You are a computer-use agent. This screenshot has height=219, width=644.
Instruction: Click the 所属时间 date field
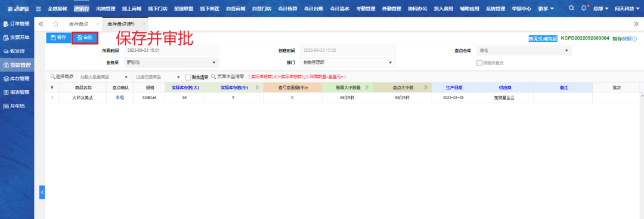(x=171, y=51)
